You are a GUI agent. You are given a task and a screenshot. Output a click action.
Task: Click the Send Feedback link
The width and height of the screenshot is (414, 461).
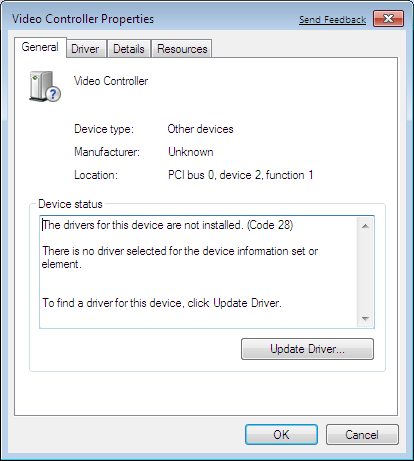332,20
